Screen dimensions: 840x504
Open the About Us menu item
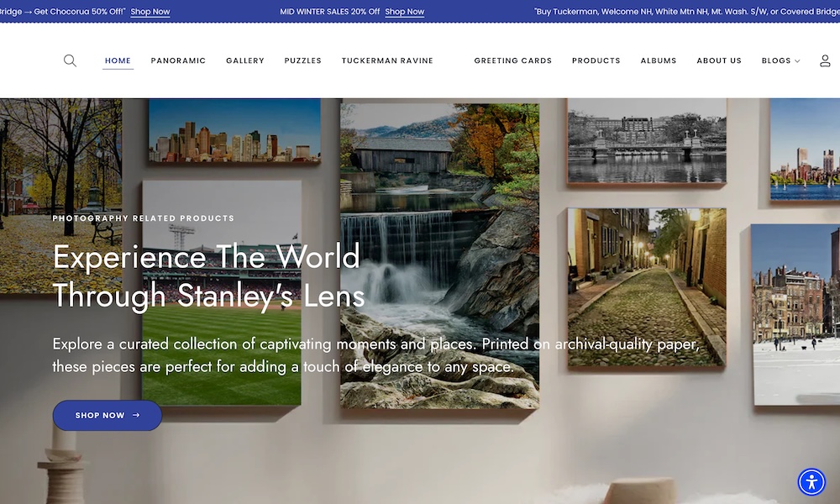(719, 60)
